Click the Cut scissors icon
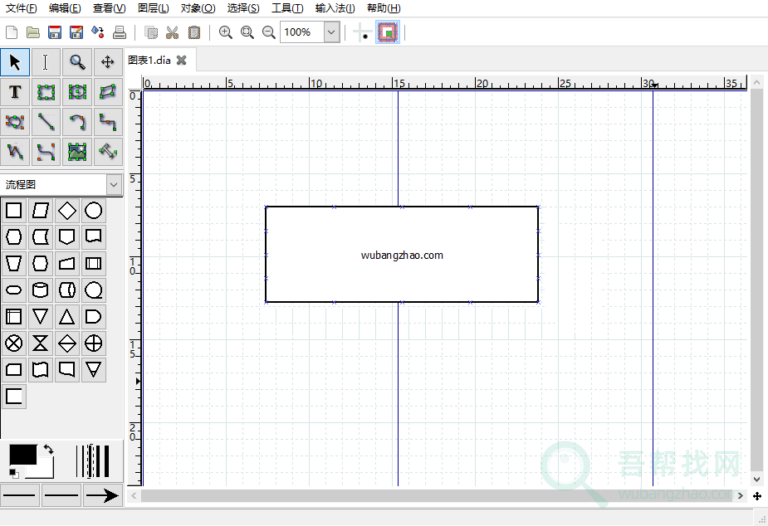Image resolution: width=768 pixels, height=526 pixels. tap(172, 32)
